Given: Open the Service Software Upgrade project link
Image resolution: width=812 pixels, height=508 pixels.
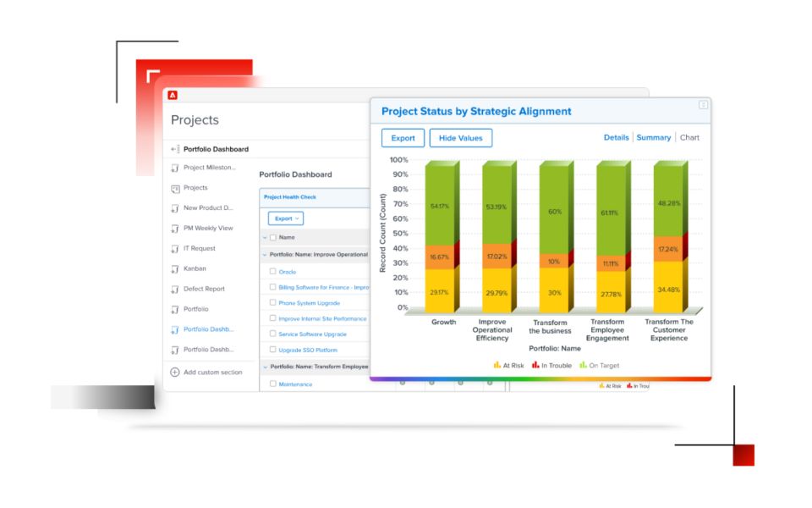Looking at the screenshot, I should pyautogui.click(x=312, y=334).
